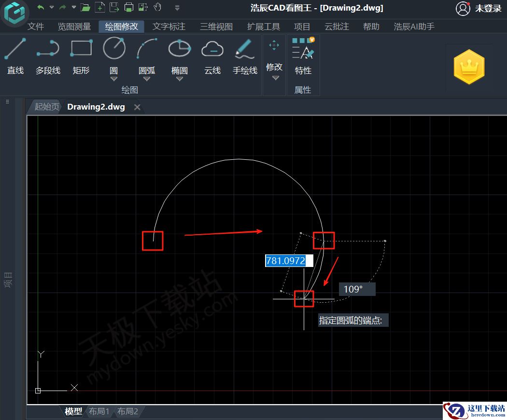Switch to the 布局1 layout tab
This screenshot has height=420, width=507.
tap(99, 411)
